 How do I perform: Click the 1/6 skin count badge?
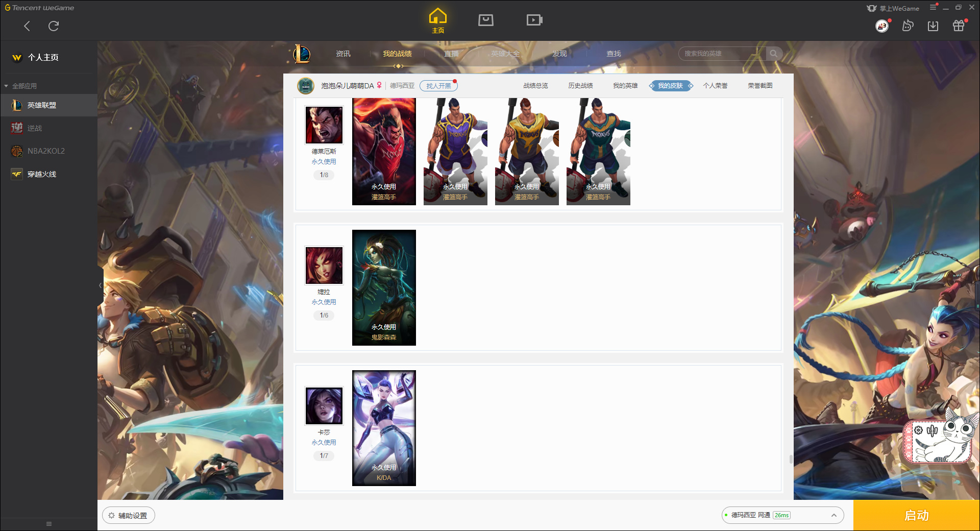(x=324, y=316)
